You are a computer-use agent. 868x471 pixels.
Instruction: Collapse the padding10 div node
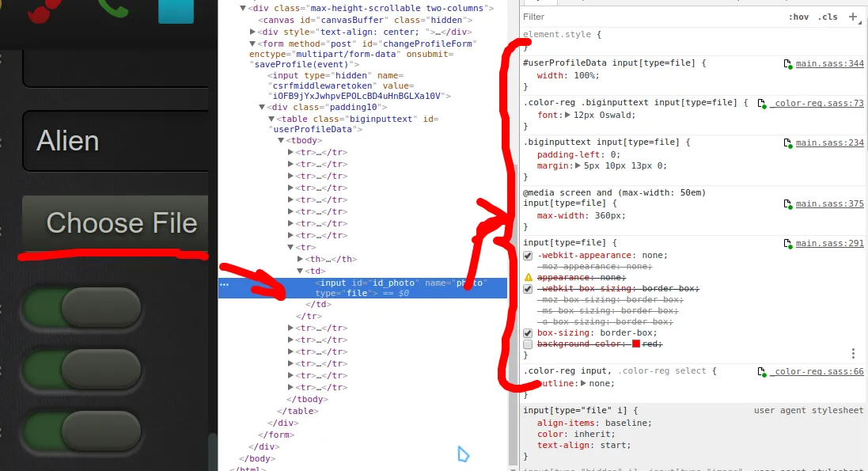click(262, 107)
